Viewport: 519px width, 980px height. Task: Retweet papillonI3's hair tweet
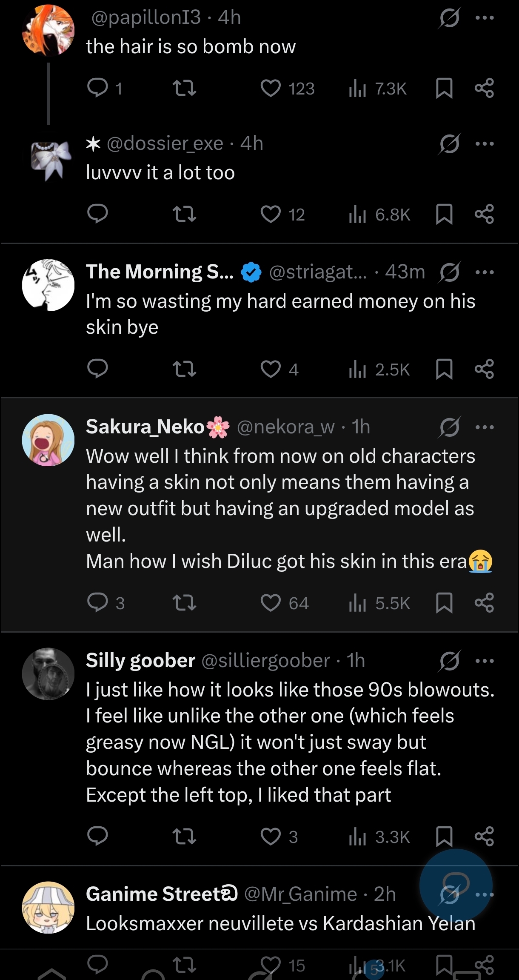click(x=185, y=89)
